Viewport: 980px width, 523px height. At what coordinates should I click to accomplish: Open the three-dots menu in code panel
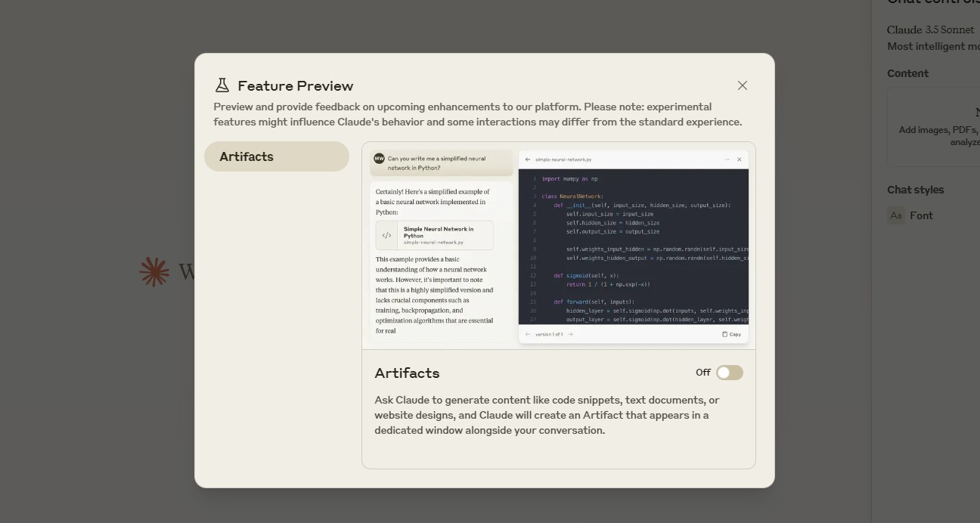tap(727, 159)
